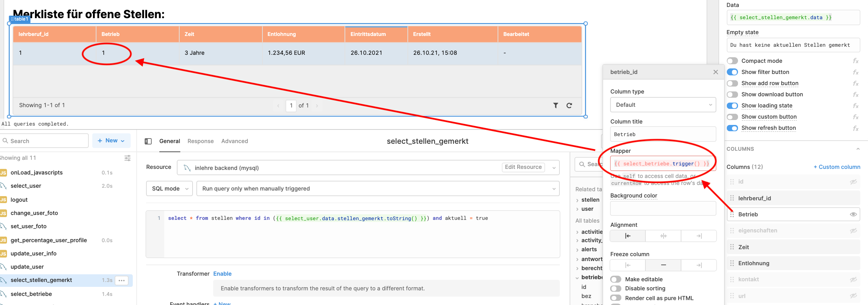Switch to the Response tab
The height and width of the screenshot is (305, 868).
point(201,141)
